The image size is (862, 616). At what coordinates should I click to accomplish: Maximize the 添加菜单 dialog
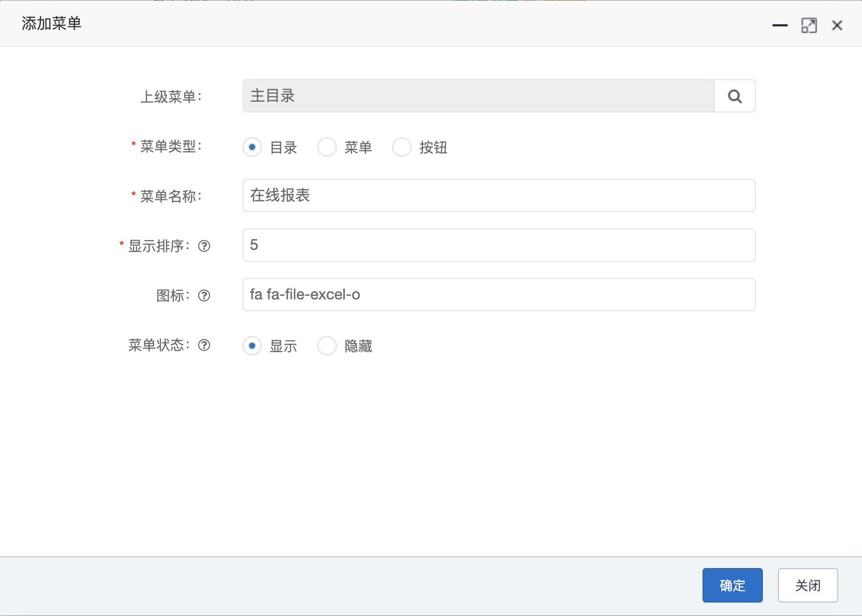pos(809,25)
